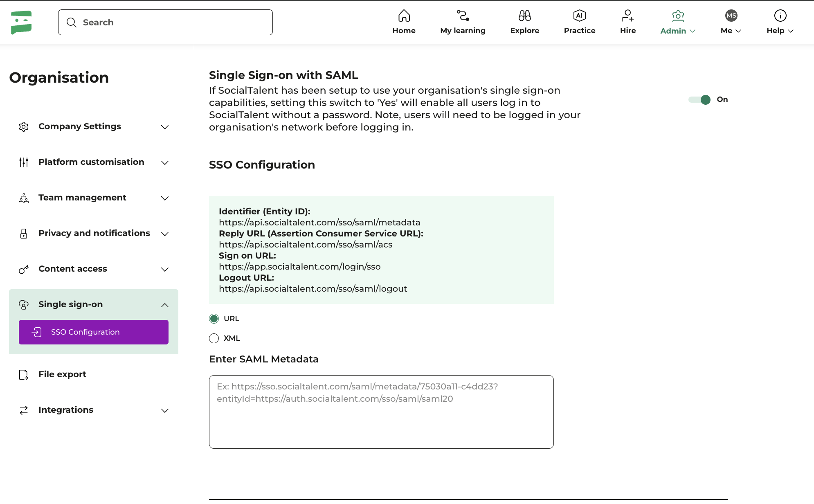Click the Admin gear icon
The image size is (814, 504).
678,16
